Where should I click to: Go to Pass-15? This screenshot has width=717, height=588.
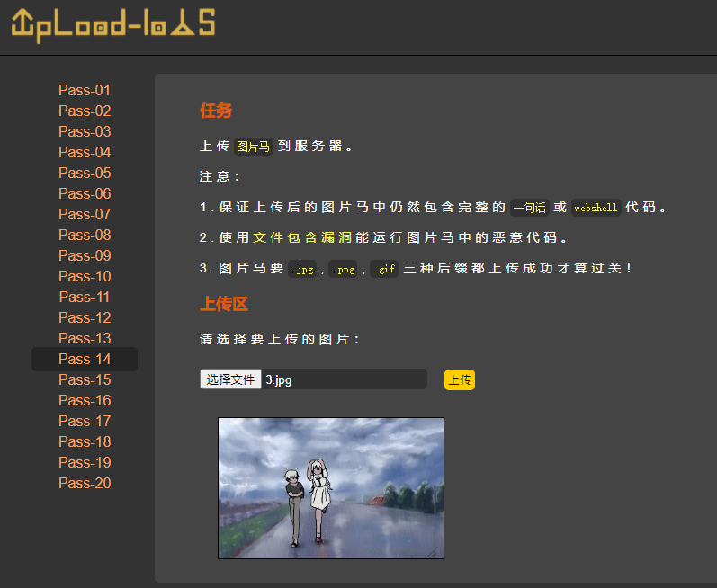tap(85, 379)
